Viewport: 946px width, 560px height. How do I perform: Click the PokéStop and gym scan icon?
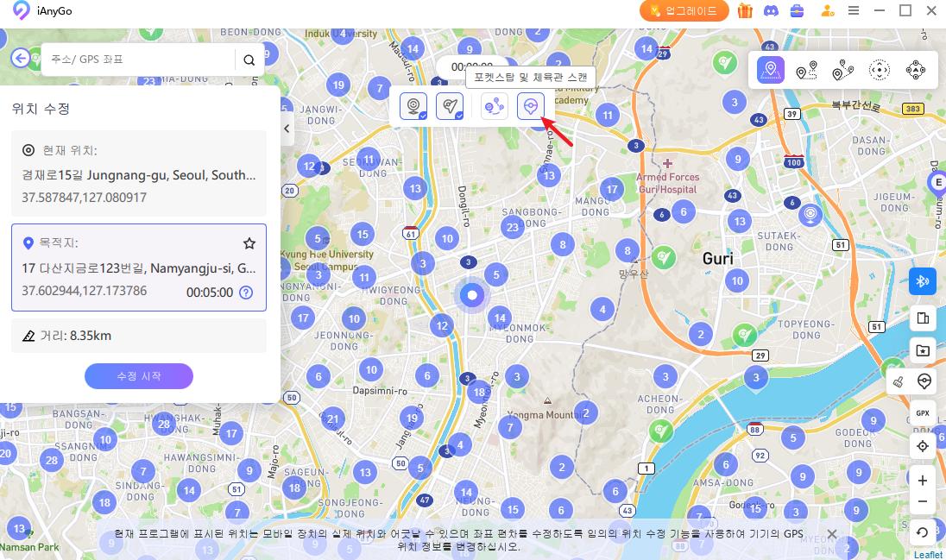(531, 106)
